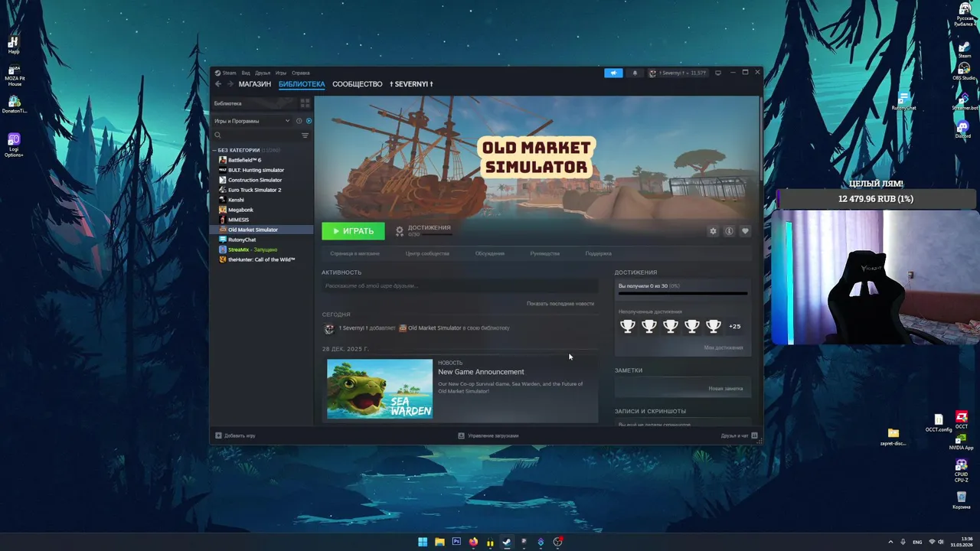Image resolution: width=980 pixels, height=551 pixels.
Task: Open Обсуждения link
Action: [490, 253]
